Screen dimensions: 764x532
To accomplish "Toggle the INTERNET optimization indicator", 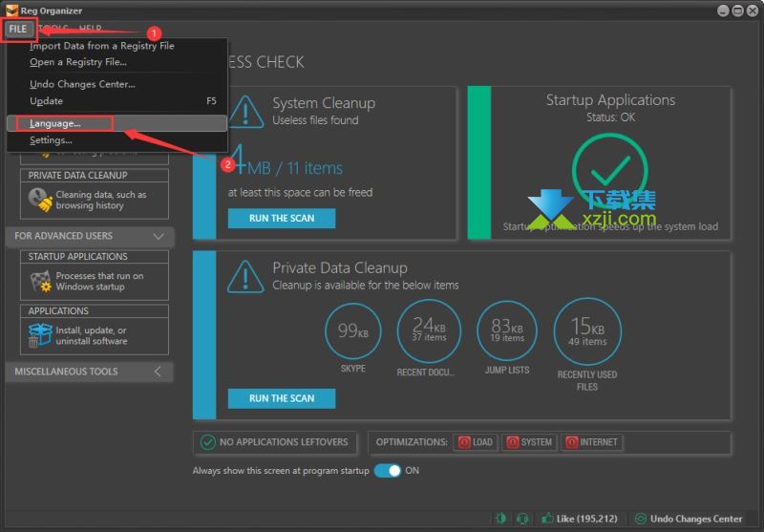I will pos(591,442).
